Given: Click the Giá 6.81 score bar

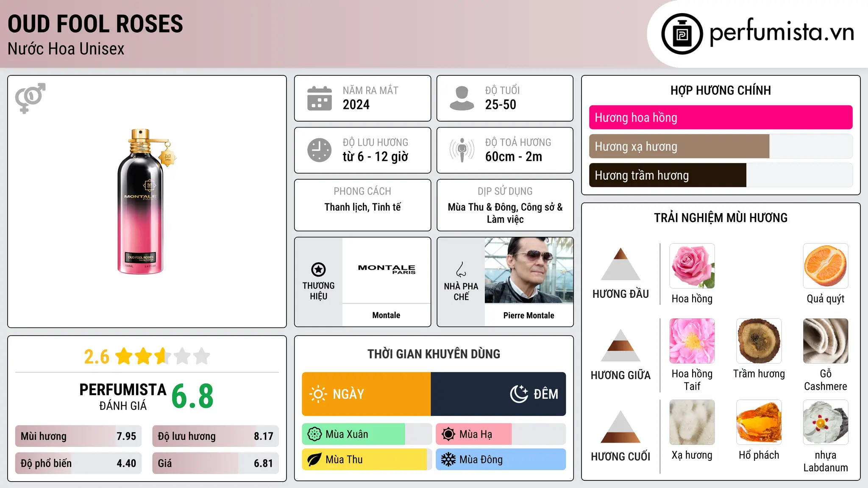Looking at the screenshot, I should click(216, 463).
